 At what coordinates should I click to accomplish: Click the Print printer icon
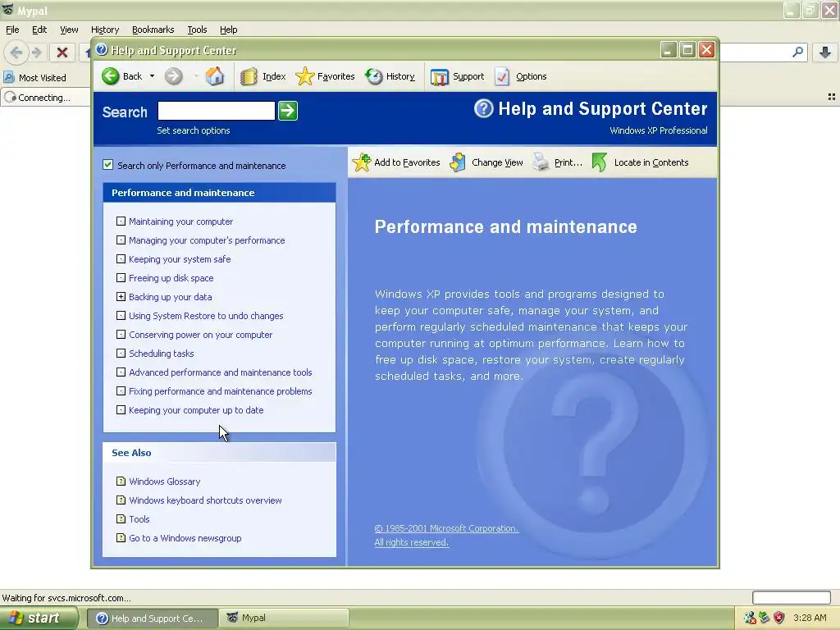(541, 162)
